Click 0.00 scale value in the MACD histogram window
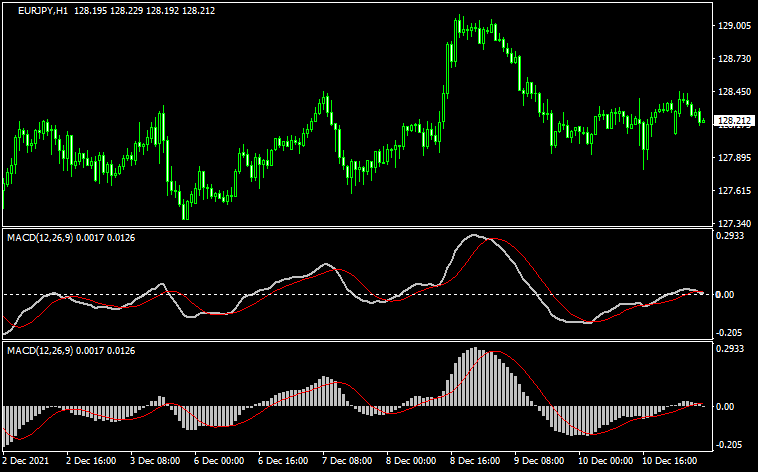The image size is (758, 472). 726,407
